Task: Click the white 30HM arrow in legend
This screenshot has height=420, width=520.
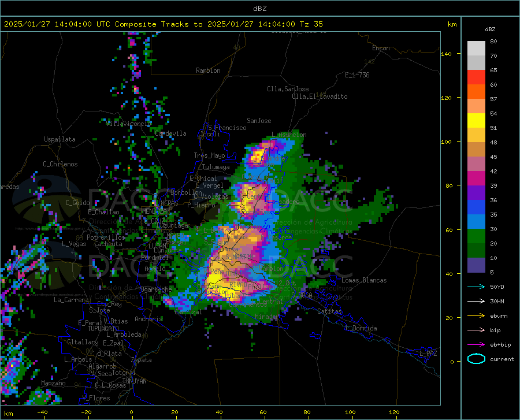Action: pos(476,301)
